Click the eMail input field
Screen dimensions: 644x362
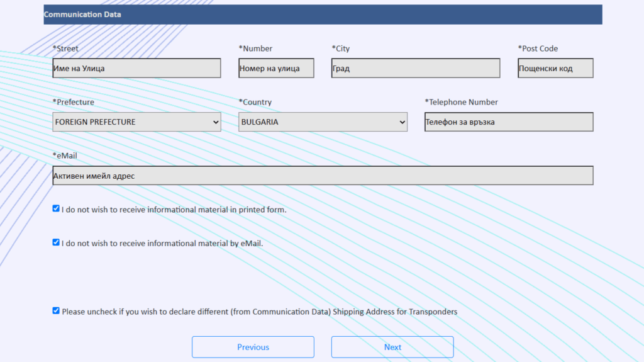[x=323, y=176]
